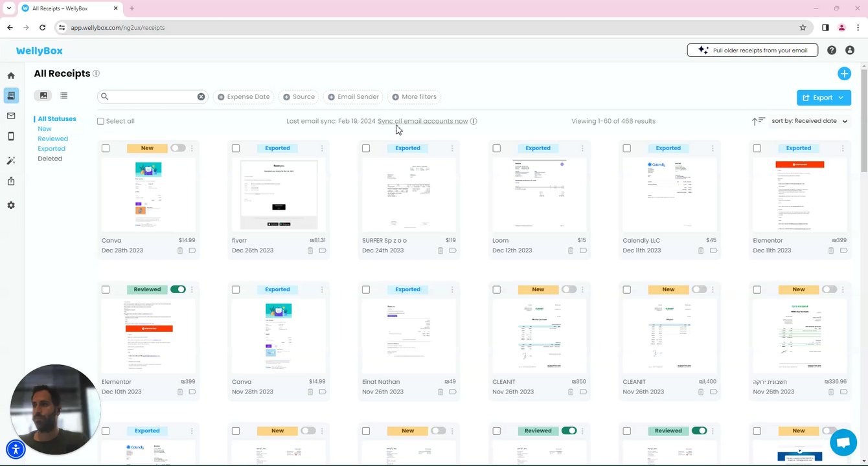Toggle reviewed switch on Elementor Dec 10th card
This screenshot has width=868, height=466.
[x=178, y=289]
